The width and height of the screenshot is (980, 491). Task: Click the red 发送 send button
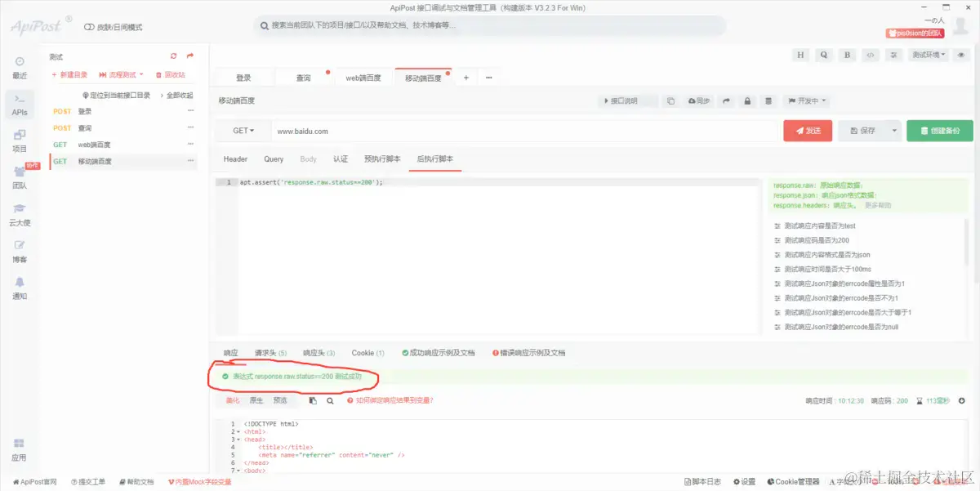pos(808,131)
